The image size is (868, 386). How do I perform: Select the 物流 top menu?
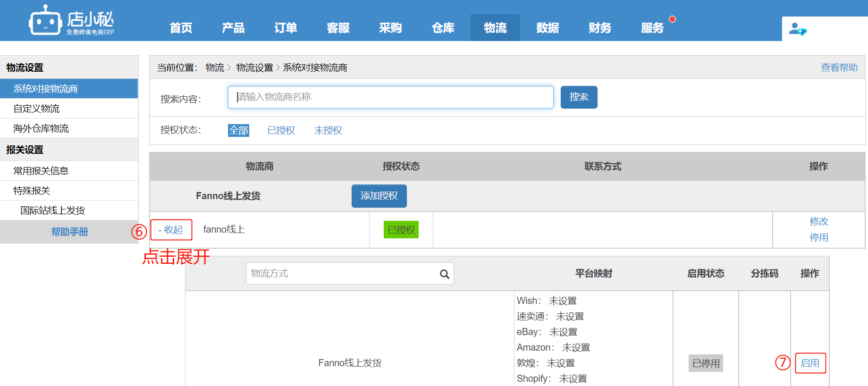(495, 28)
